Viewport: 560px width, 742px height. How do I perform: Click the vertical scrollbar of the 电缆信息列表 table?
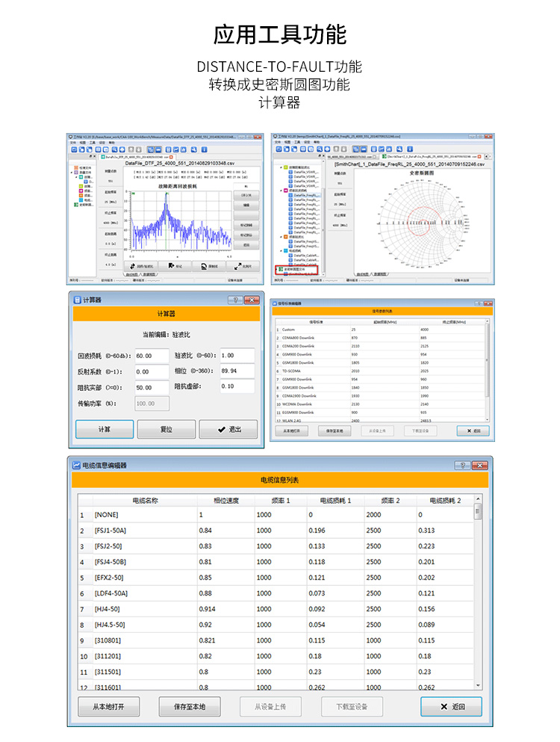[478, 593]
